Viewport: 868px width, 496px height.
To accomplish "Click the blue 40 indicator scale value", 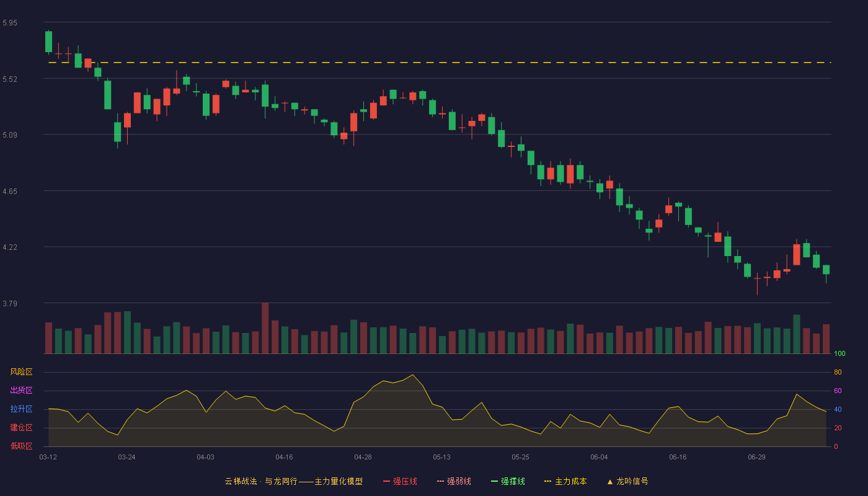I will coord(838,409).
